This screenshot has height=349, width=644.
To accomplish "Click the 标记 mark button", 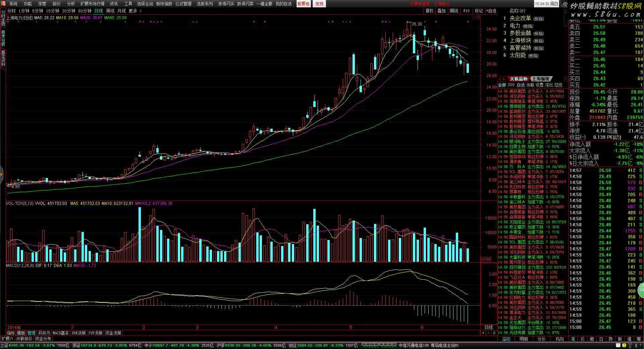I will (479, 11).
